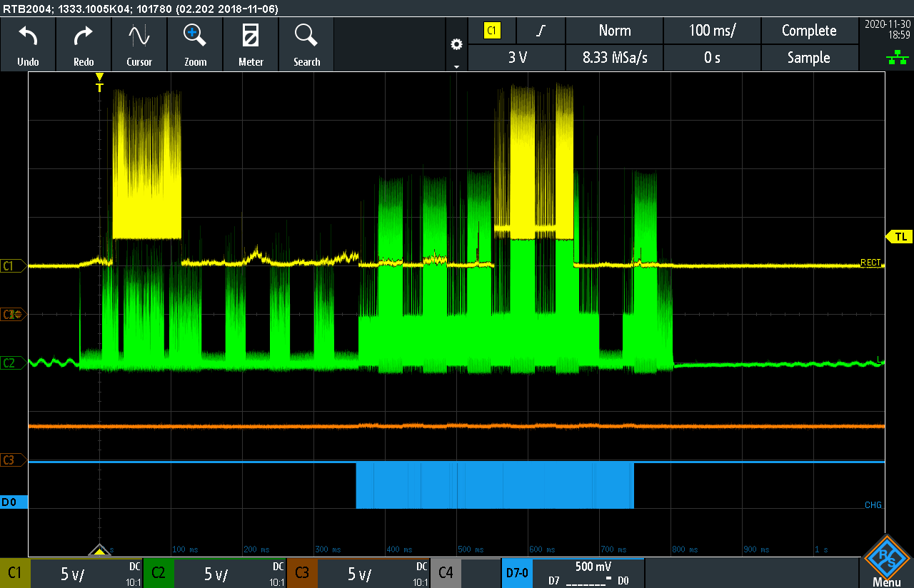Select the C1 trigger source box
This screenshot has height=588, width=914.
(492, 31)
